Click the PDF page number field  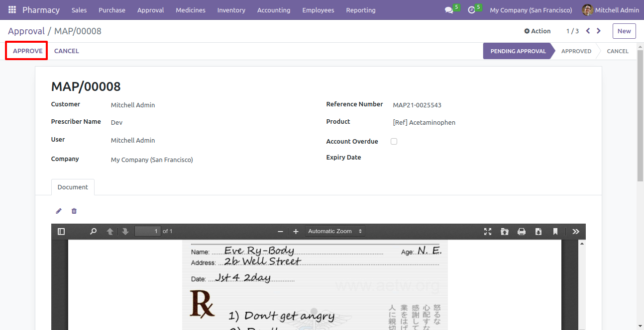click(148, 231)
